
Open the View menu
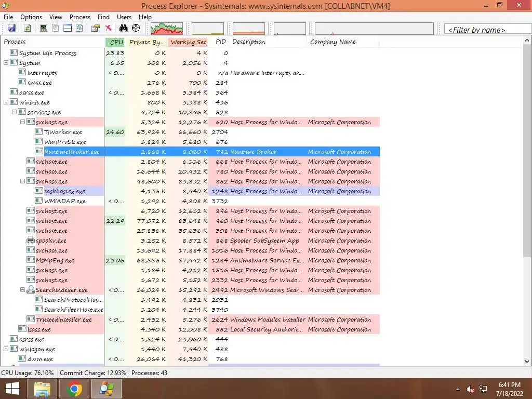coord(56,17)
